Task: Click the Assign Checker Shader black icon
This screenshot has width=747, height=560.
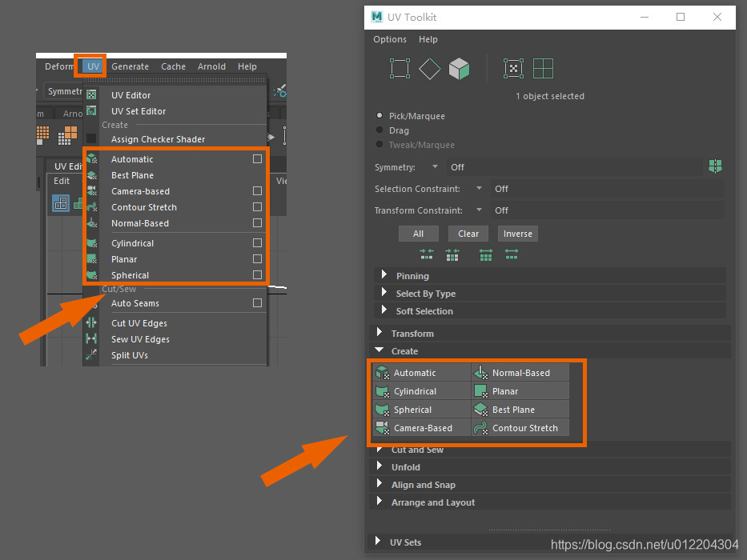Action: tap(91, 138)
